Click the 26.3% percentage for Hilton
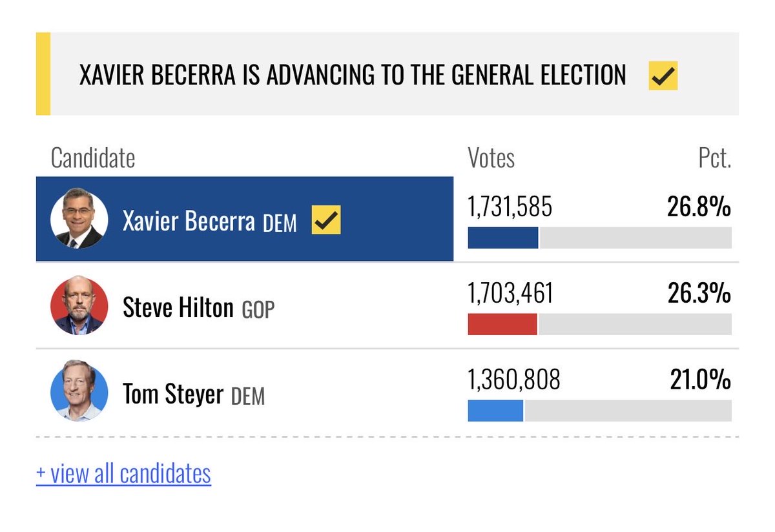The height and width of the screenshot is (532, 775). pyautogui.click(x=699, y=294)
